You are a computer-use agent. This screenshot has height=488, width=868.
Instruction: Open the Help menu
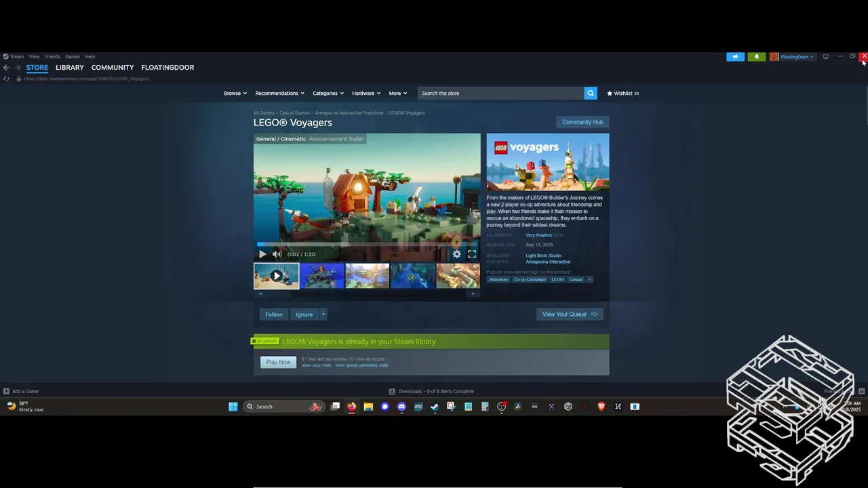pos(90,57)
